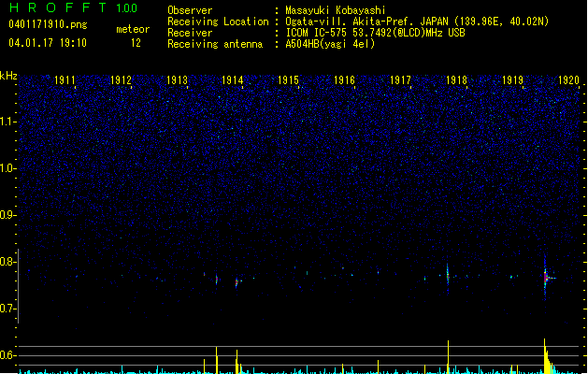
Task: Click the 'Receiving Location' label
Action: click(218, 22)
